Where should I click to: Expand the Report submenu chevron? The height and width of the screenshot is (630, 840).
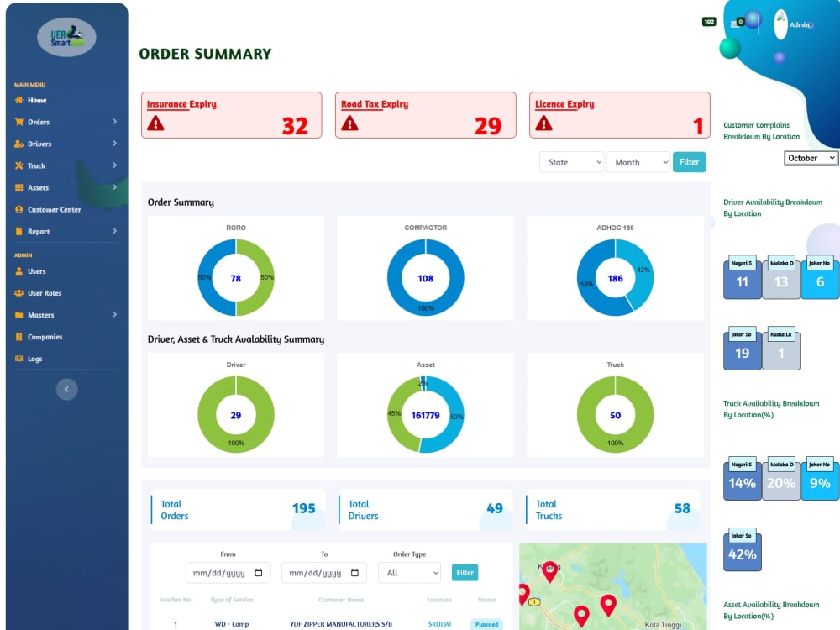pyautogui.click(x=114, y=231)
